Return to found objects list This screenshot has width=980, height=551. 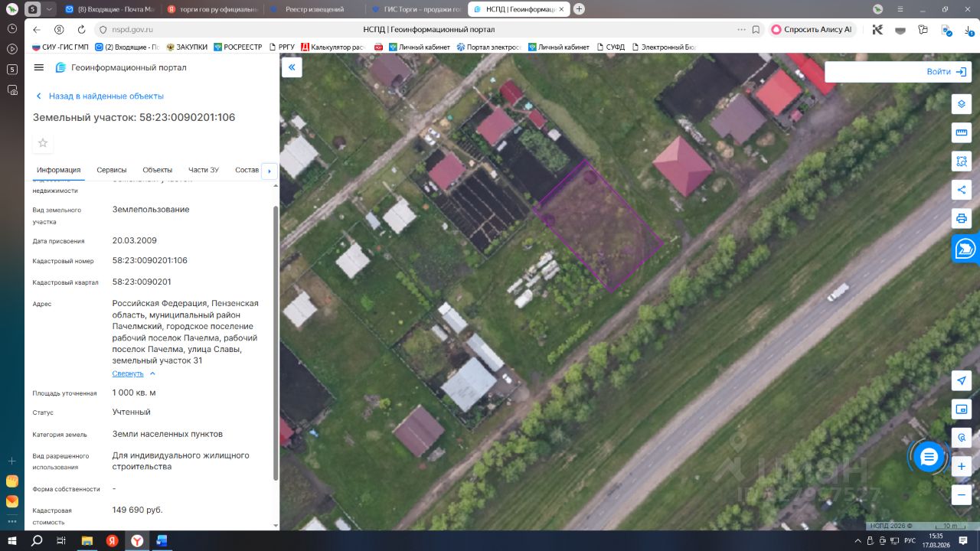[x=100, y=96]
